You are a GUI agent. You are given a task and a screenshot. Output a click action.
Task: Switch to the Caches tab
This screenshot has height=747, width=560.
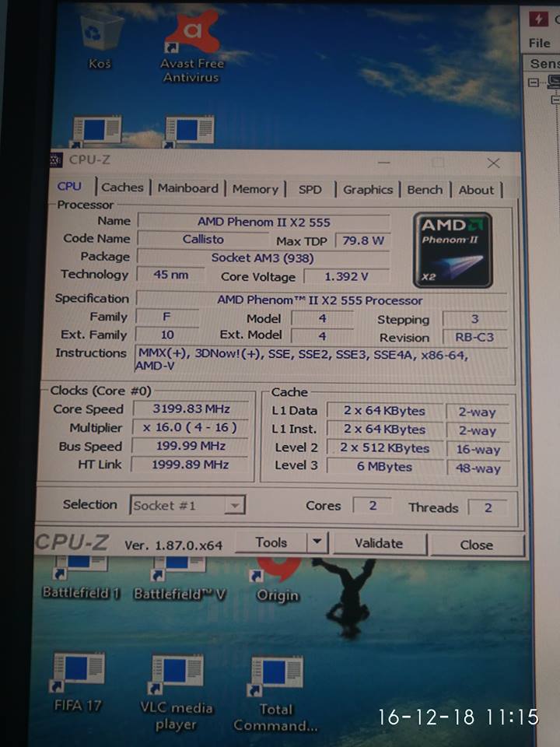click(122, 188)
